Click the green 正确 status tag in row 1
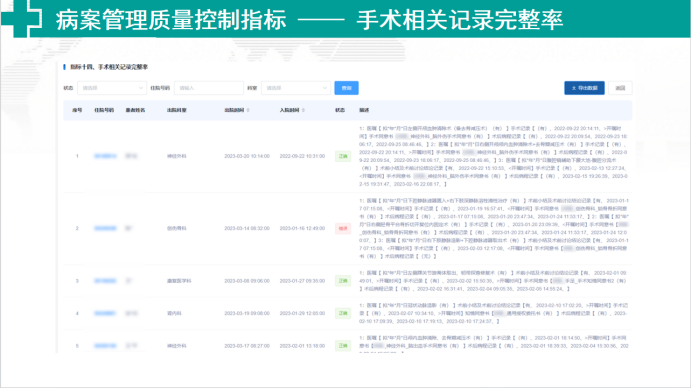692x389 pixels. [343, 156]
